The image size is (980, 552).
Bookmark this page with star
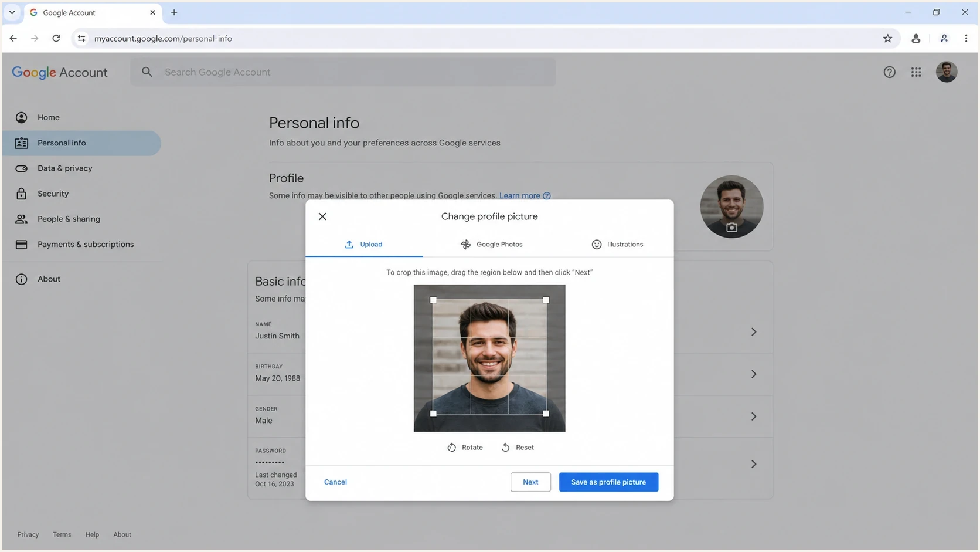887,39
